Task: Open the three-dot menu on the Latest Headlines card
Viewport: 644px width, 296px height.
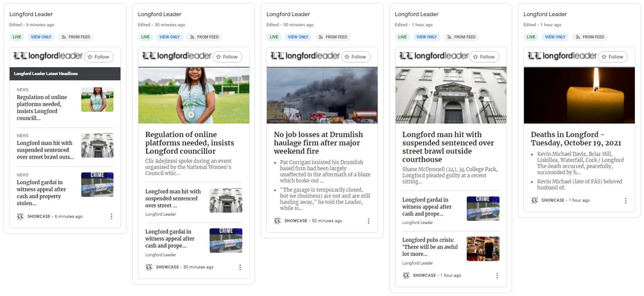Action: [x=111, y=216]
